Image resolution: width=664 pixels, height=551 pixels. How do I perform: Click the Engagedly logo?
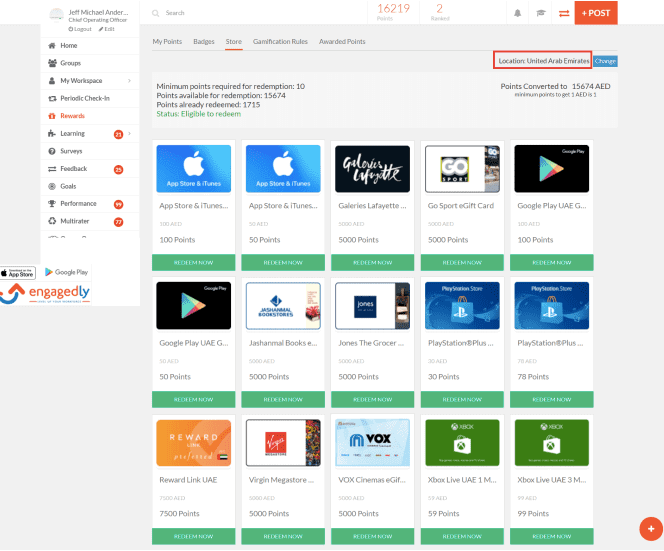pyautogui.click(x=45, y=293)
